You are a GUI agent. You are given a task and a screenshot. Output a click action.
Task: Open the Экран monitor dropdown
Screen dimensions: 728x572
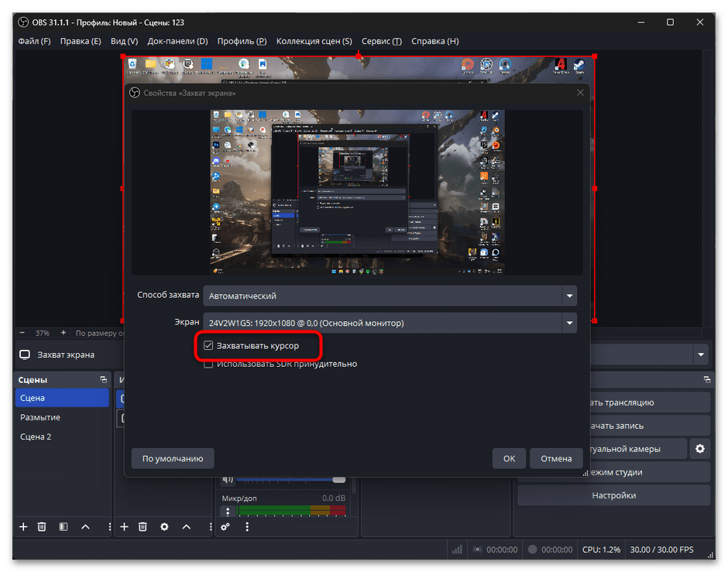coord(569,323)
